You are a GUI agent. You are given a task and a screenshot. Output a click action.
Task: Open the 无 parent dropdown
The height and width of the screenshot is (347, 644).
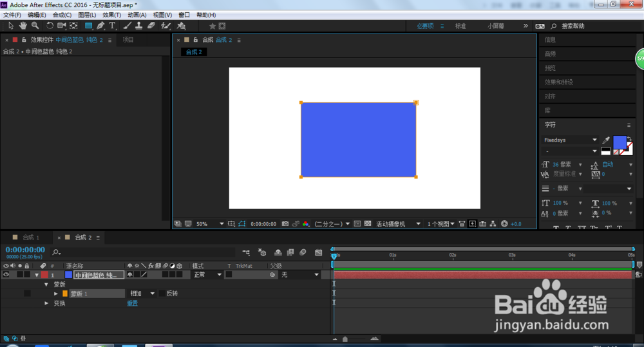click(x=300, y=275)
